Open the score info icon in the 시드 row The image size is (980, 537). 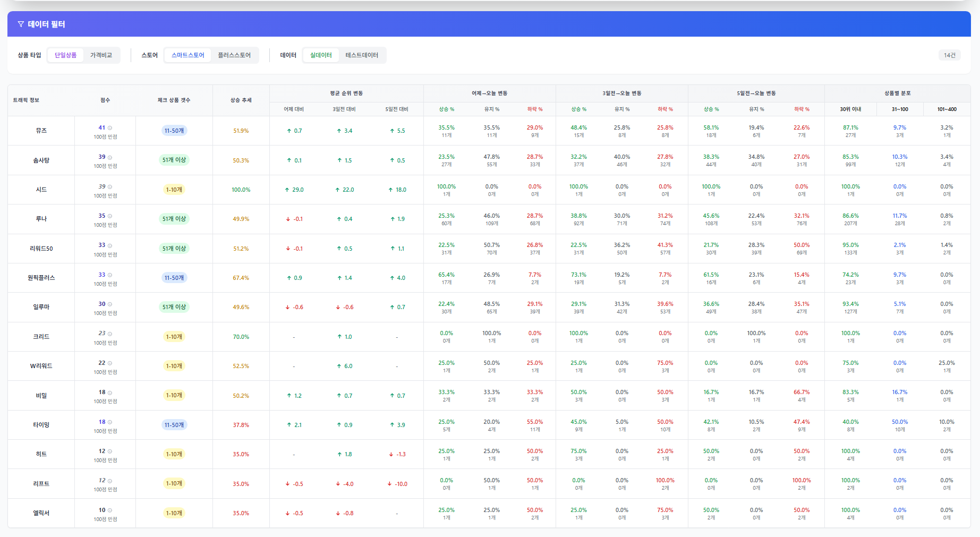[110, 187]
